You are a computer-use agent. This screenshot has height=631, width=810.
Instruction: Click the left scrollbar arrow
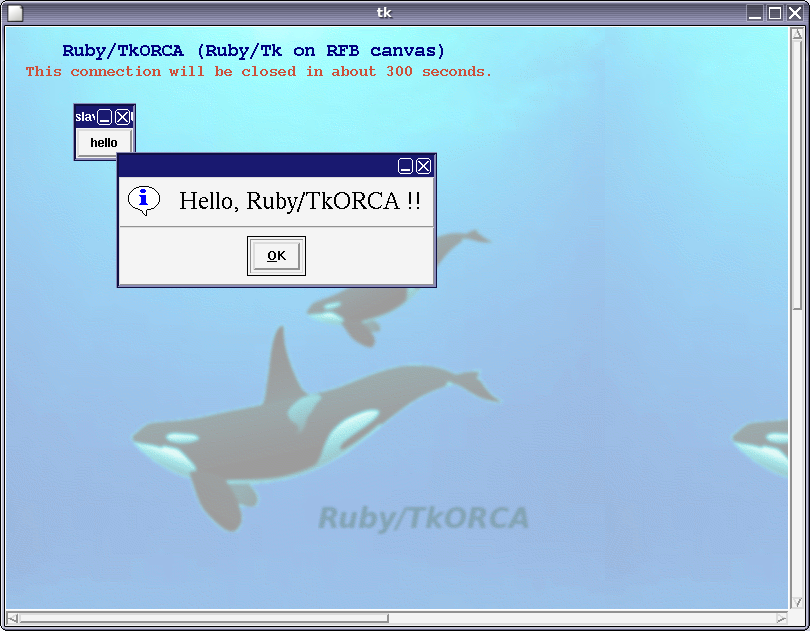click(x=14, y=618)
